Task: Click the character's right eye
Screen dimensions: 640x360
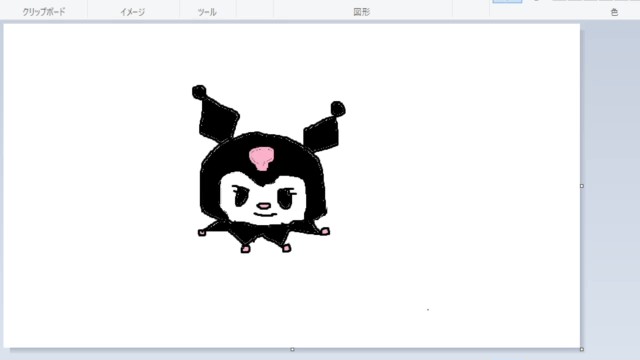Action: tap(287, 198)
